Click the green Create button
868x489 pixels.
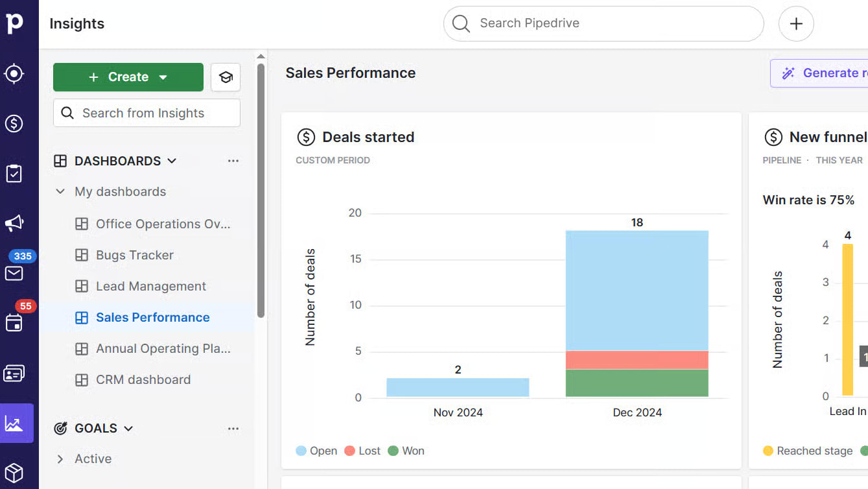click(x=128, y=77)
